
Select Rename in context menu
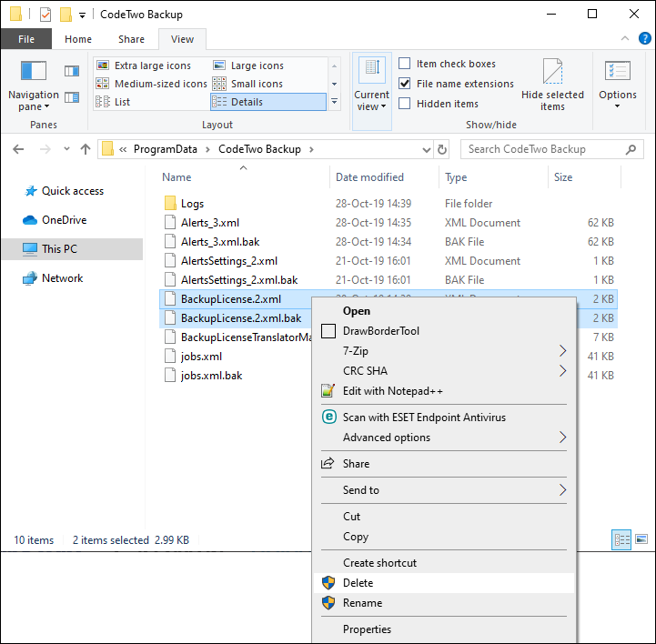pyautogui.click(x=444, y=602)
